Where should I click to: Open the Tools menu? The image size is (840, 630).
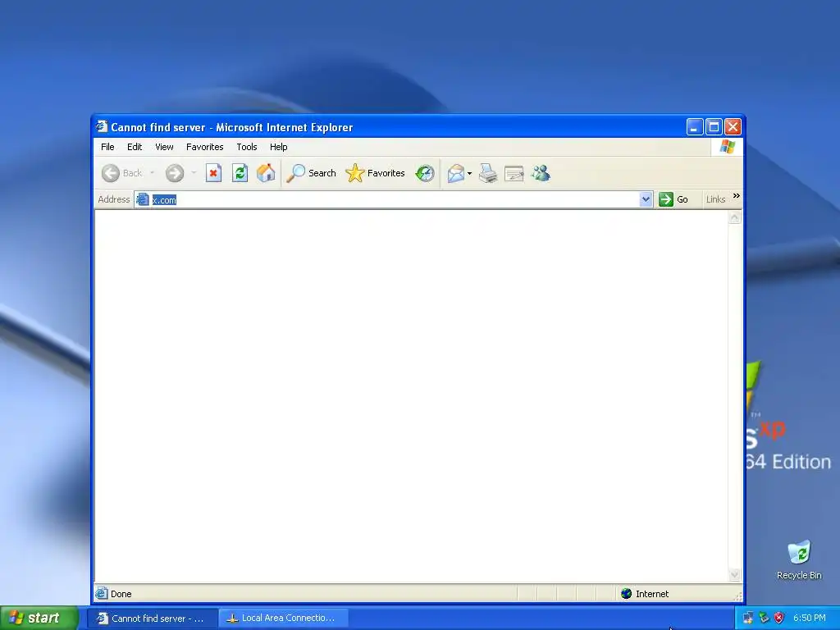[247, 147]
